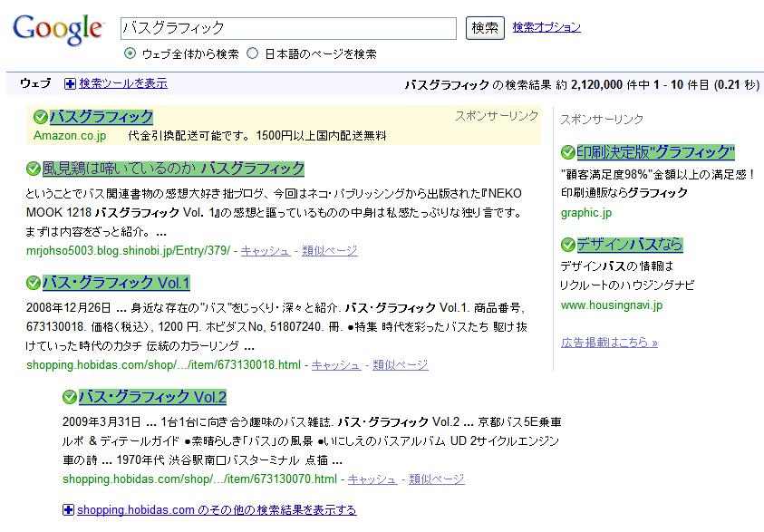764x532 pixels.
Task: Click the shopping.hobidas.com item/673130018.html URL text
Action: (164, 364)
